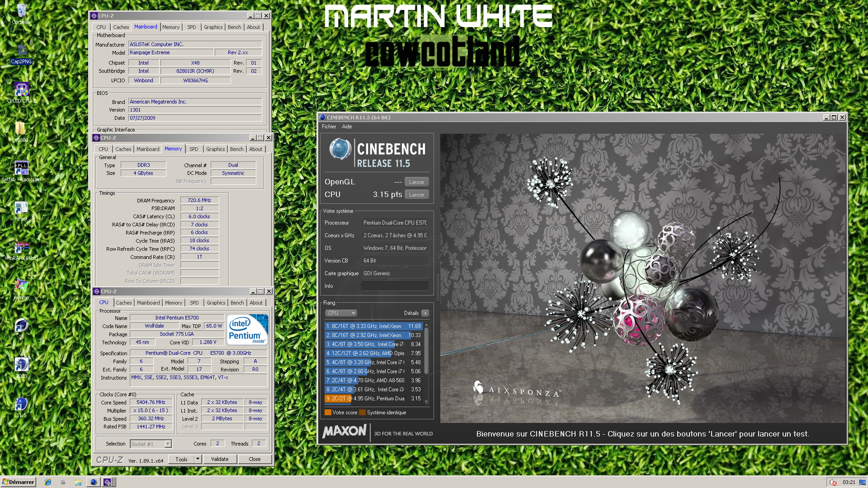Image resolution: width=868 pixels, height=488 pixels.
Task: Click the Rampage Extreme model field
Action: tap(171, 52)
